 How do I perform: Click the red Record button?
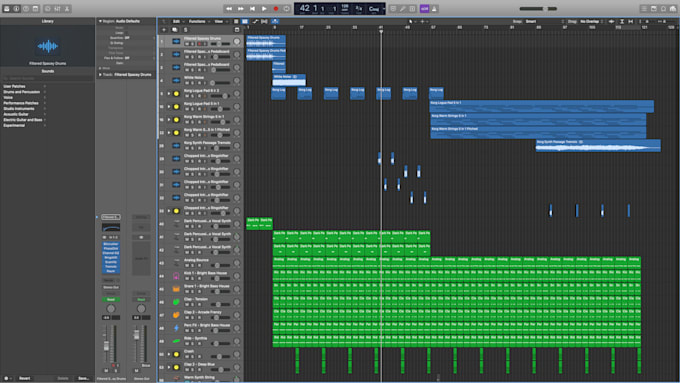[x=276, y=9]
